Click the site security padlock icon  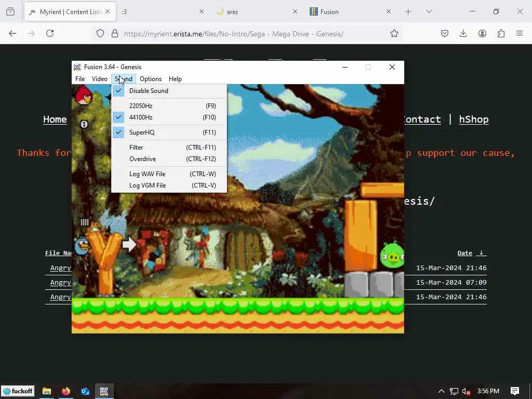pyautogui.click(x=115, y=33)
